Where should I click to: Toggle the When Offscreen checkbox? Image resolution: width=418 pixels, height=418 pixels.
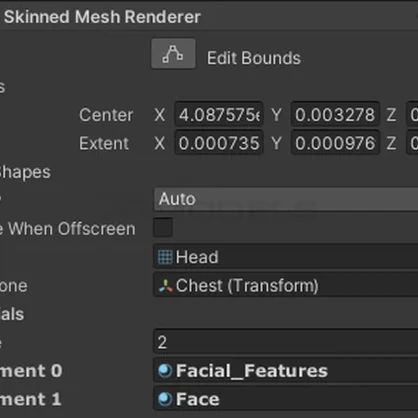(x=163, y=227)
